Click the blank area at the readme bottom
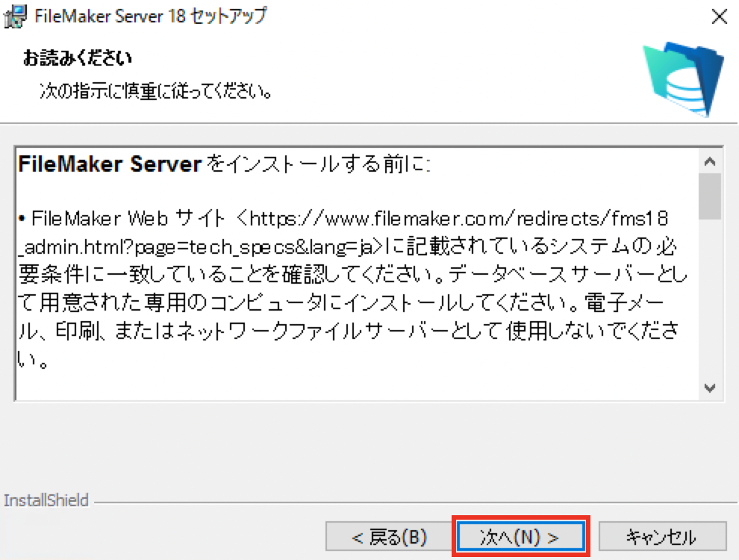Image resolution: width=739 pixels, height=560 pixels. [357, 383]
